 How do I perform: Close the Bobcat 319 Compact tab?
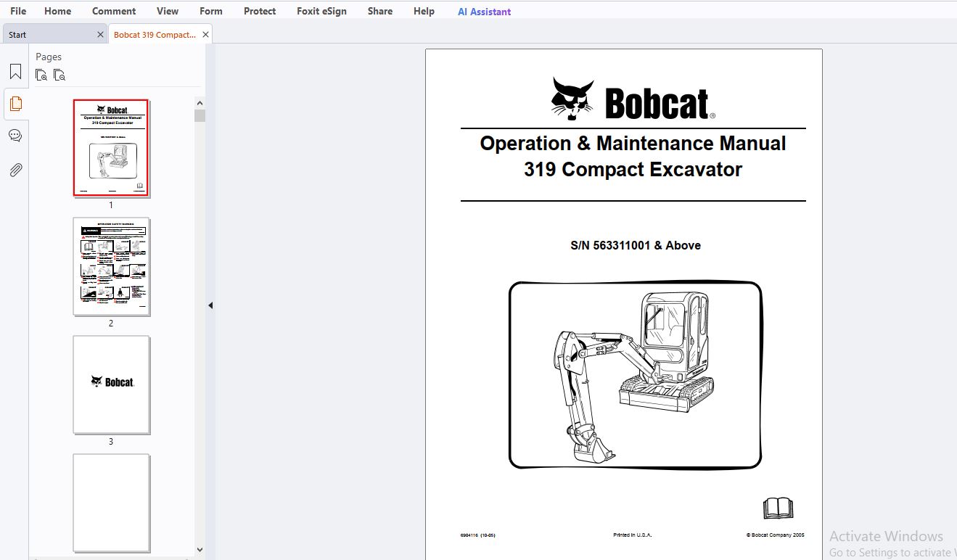[205, 34]
